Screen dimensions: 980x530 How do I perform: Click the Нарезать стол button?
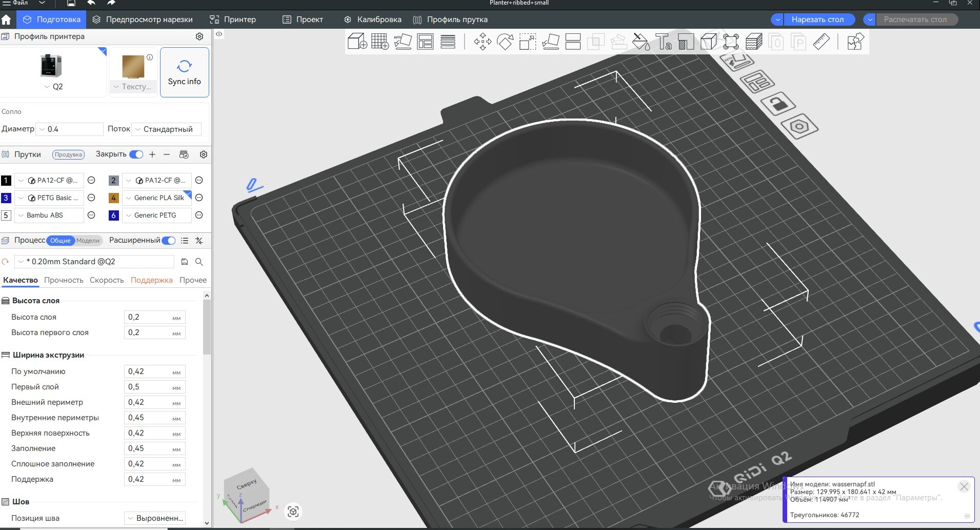(x=817, y=19)
